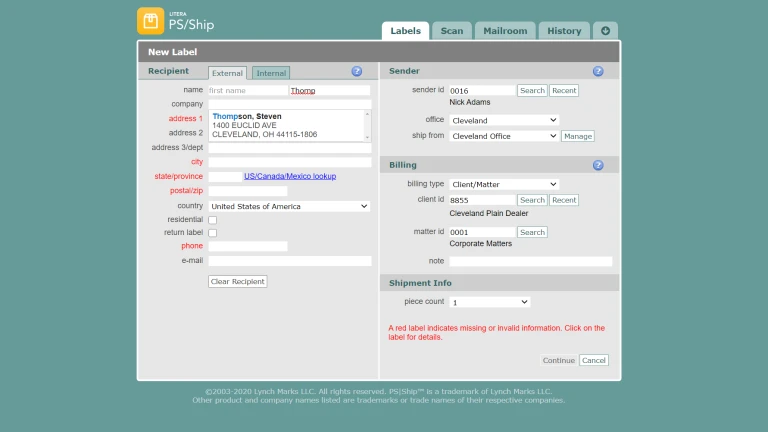Open the History tab
The height and width of the screenshot is (432, 768).
coord(564,31)
